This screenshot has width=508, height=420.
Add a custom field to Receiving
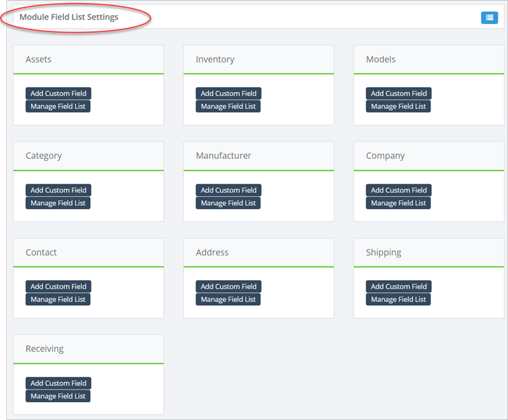58,383
